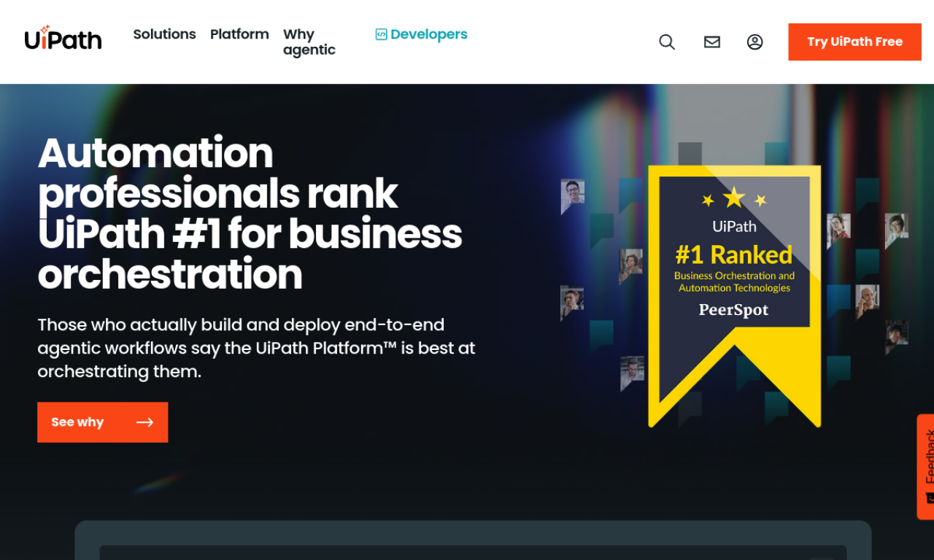Select the woman in red plaid photo
The image size is (934, 560).
coord(838,229)
